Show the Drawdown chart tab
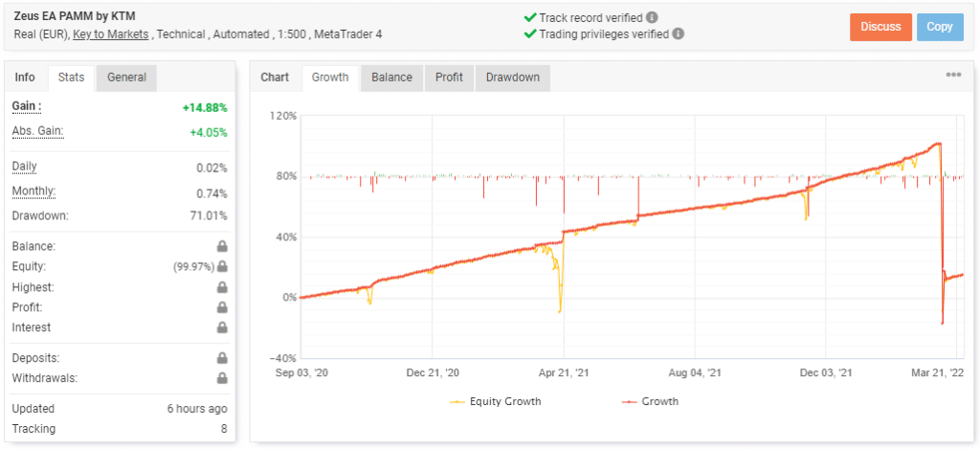This screenshot has width=980, height=449. (x=512, y=78)
